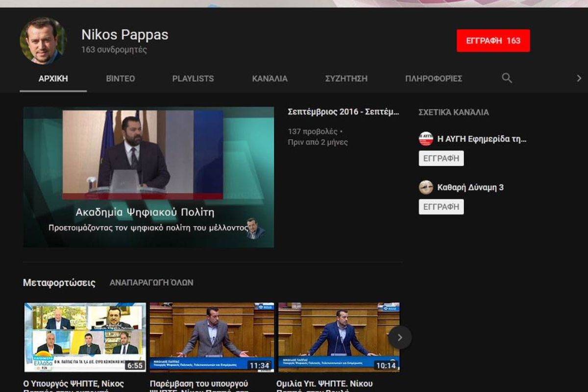Open the 6:55 video thumbnail

[85, 337]
